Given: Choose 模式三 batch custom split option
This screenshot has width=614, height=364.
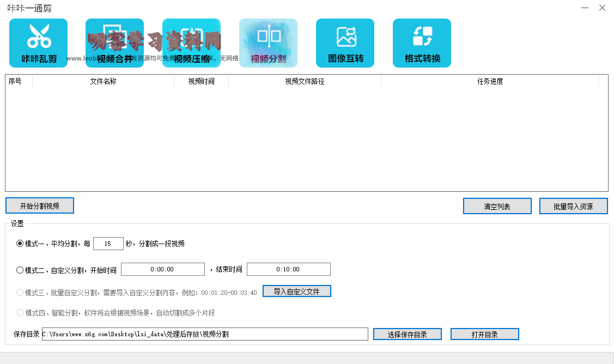Looking at the screenshot, I should pyautogui.click(x=20, y=292).
